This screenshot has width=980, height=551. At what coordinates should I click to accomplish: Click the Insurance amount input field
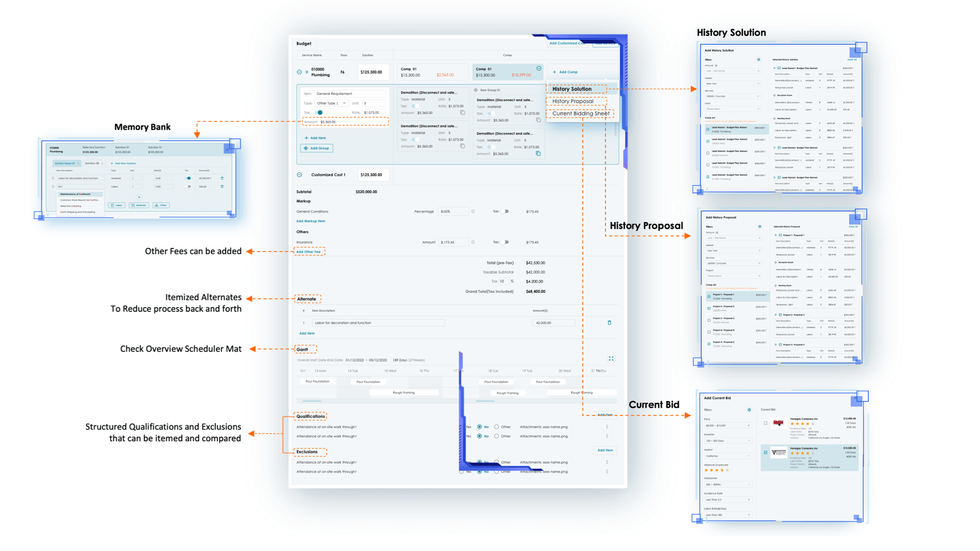point(453,242)
